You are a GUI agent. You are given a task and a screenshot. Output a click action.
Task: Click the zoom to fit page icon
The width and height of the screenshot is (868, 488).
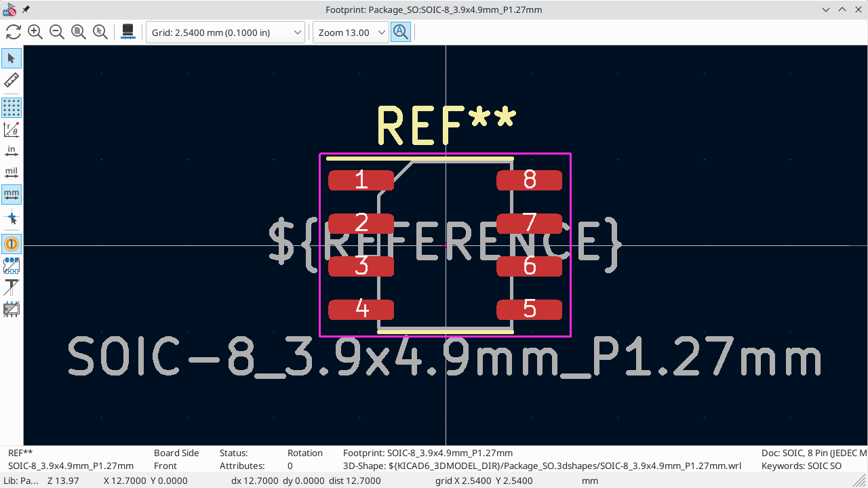coord(79,32)
